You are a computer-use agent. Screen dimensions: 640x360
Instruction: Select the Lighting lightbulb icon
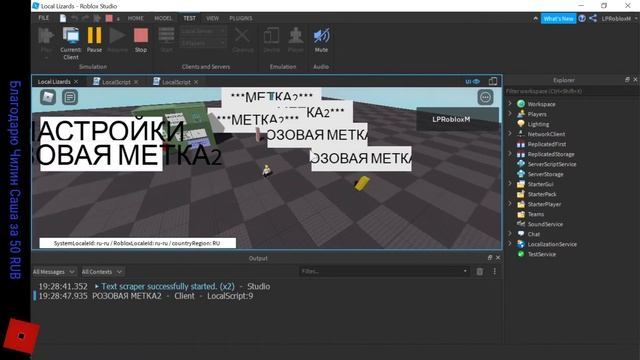pyautogui.click(x=521, y=124)
